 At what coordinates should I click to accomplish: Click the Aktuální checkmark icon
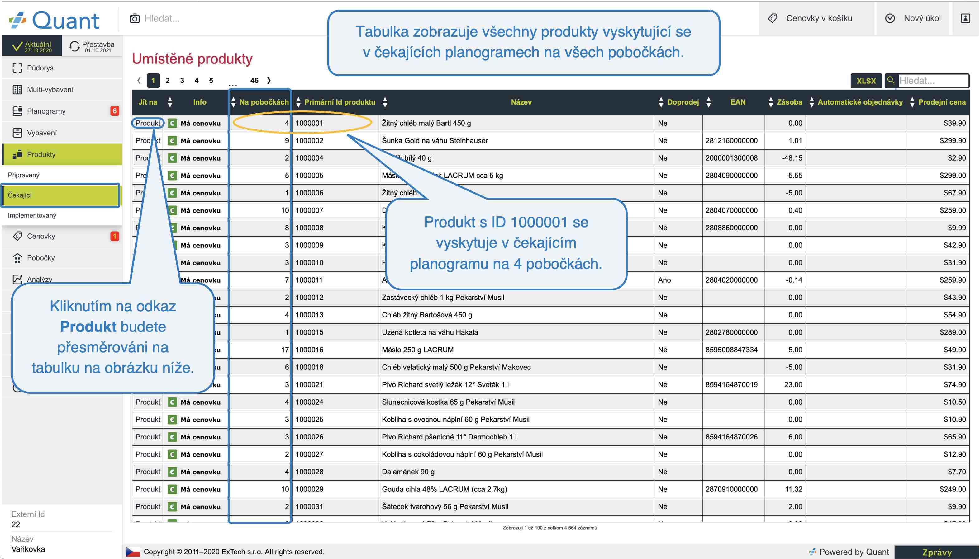pyautogui.click(x=17, y=46)
